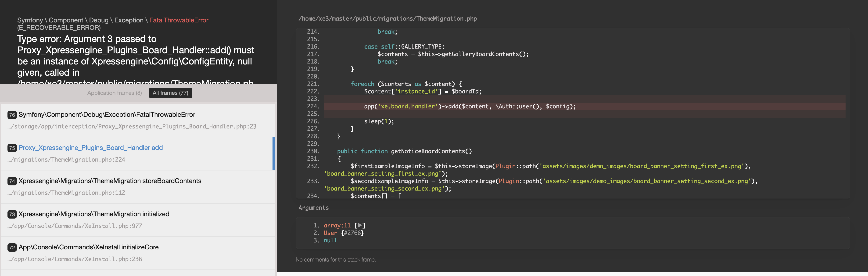Click Proxy_Xpressengine_Plugins_Board_Handler.php:23 file path
868x276 pixels.
[132, 126]
